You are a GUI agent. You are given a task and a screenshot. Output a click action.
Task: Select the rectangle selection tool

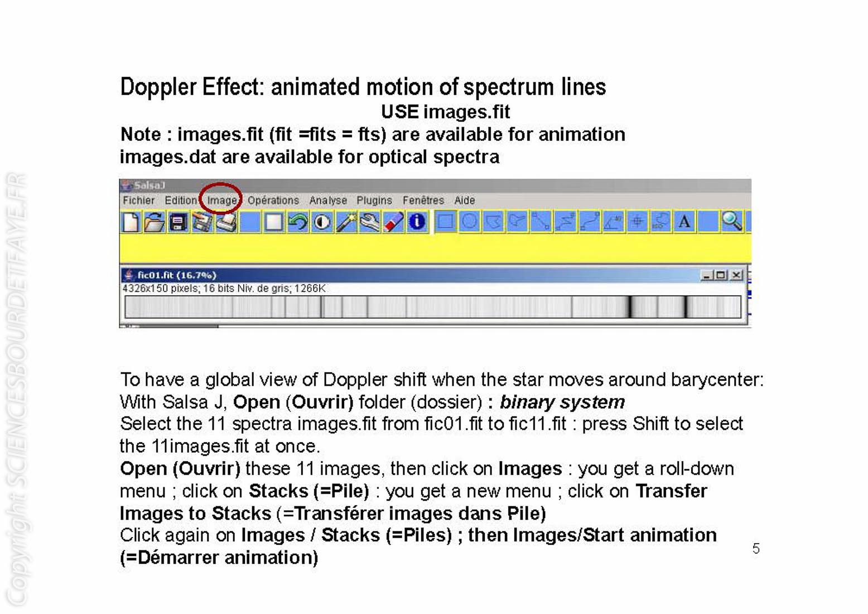coord(445,222)
